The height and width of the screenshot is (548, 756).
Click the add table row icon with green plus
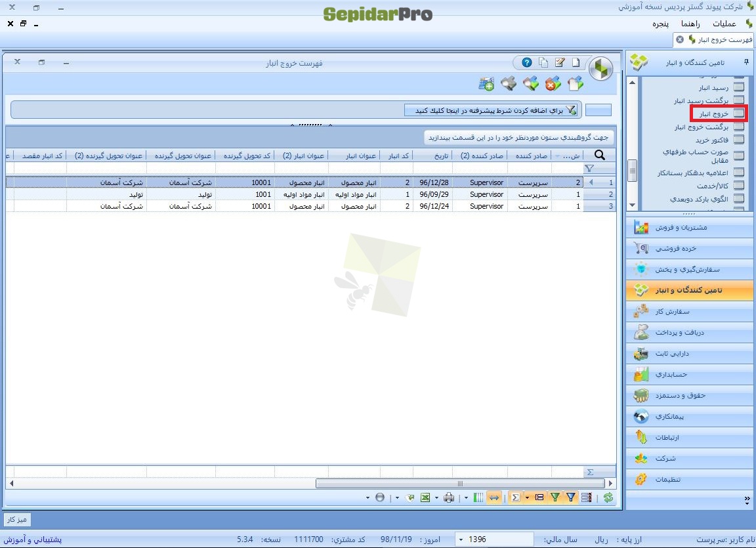[486, 84]
